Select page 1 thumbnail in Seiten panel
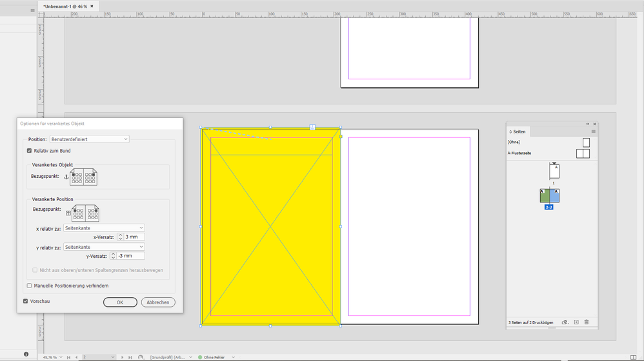The image size is (644, 361). point(554,171)
